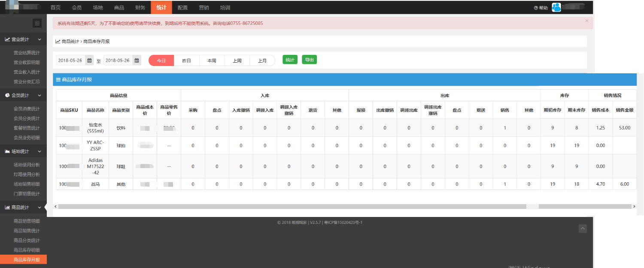Open 营业分类汇总 in sidebar
The height and width of the screenshot is (268, 644).
click(x=27, y=81)
